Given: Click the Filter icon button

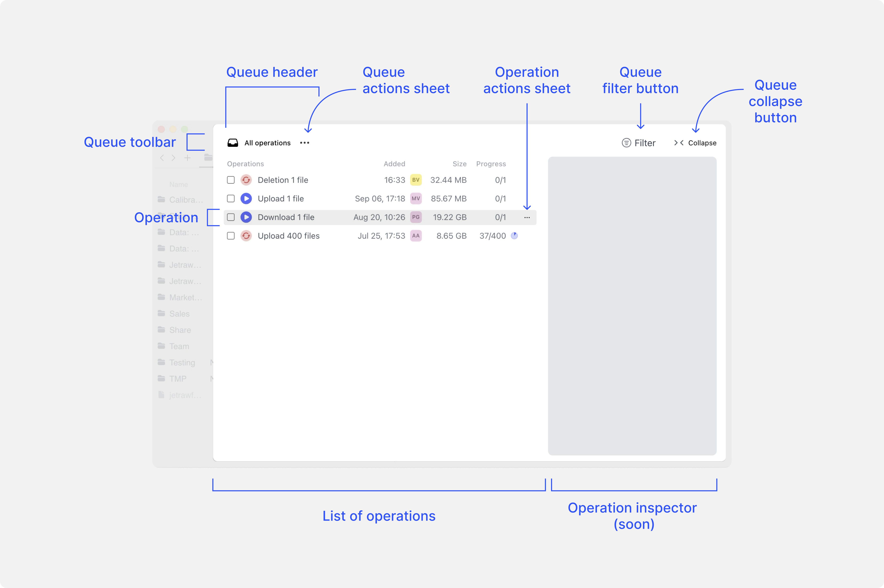Looking at the screenshot, I should [626, 143].
